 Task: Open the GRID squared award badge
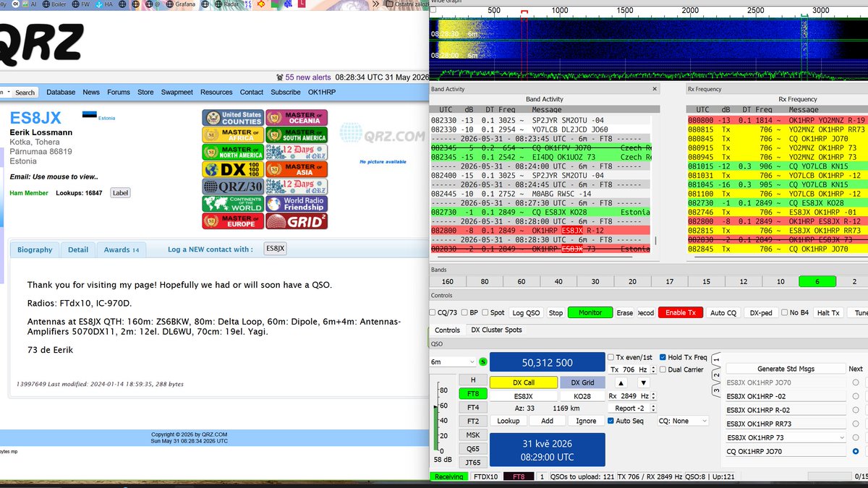pyautogui.click(x=297, y=221)
